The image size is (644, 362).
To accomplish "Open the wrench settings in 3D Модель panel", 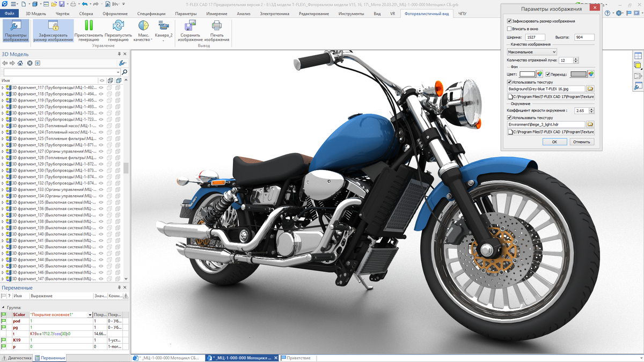I will coord(122,63).
